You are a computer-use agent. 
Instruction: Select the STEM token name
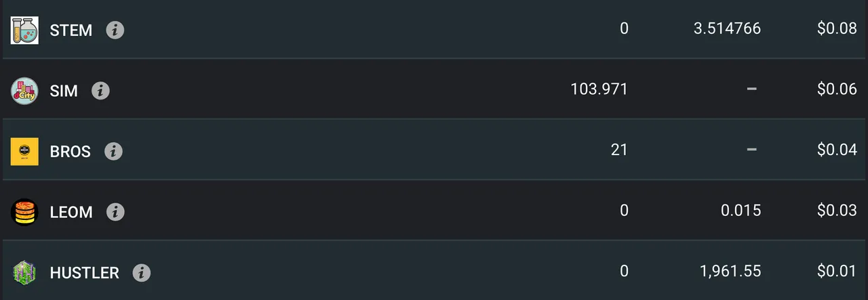71,30
